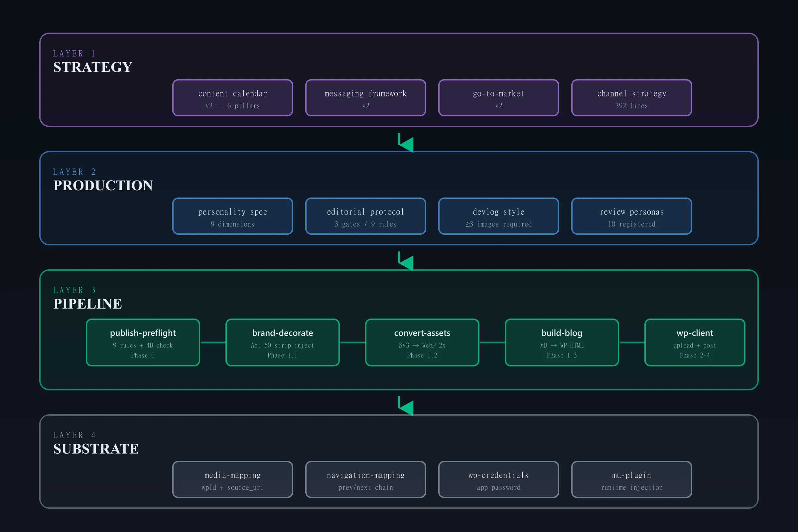
Task: Click the 'MD → WP HTML' text
Action: 562,345
